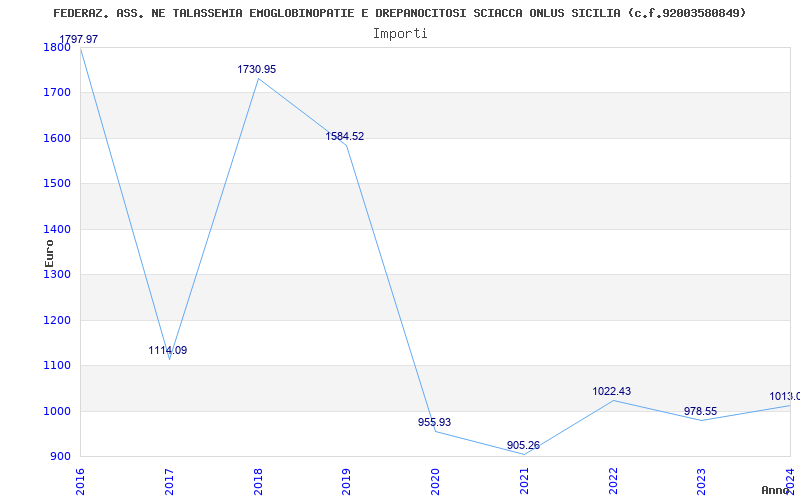The height and width of the screenshot is (500, 800).
Task: Click the 1797.97 data label
Action: coord(79,39)
